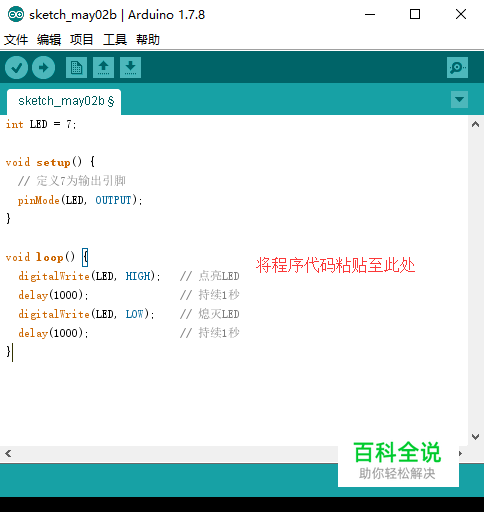Open the tab options dropdown arrow
Viewport: 484px width, 512px height.
459,99
